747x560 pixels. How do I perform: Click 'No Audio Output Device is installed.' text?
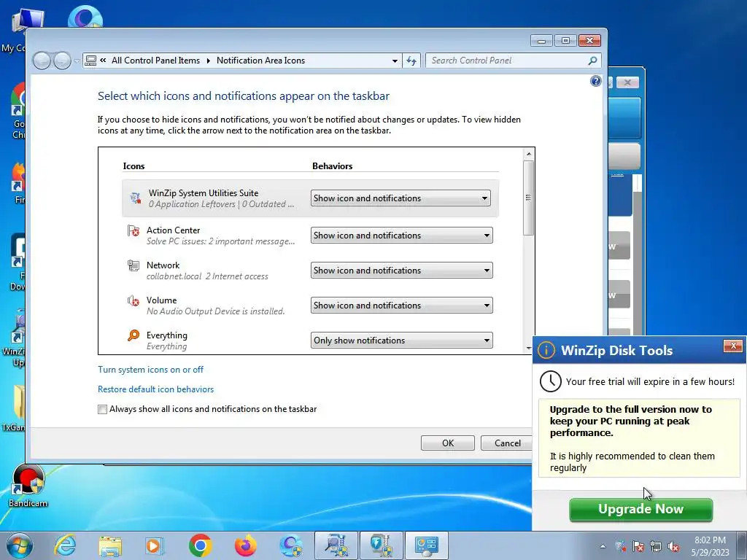215,311
